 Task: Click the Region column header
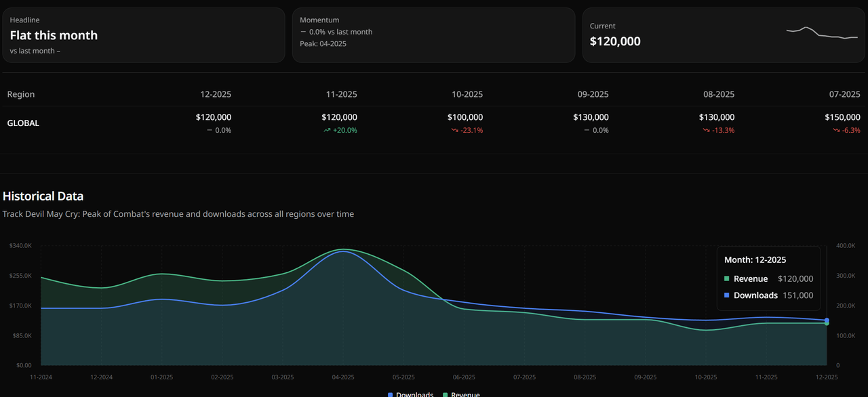(x=21, y=94)
